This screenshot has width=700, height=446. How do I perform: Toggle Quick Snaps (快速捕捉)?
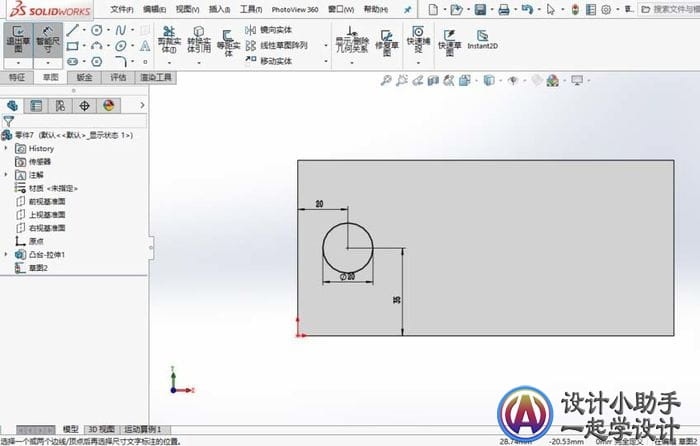point(418,40)
